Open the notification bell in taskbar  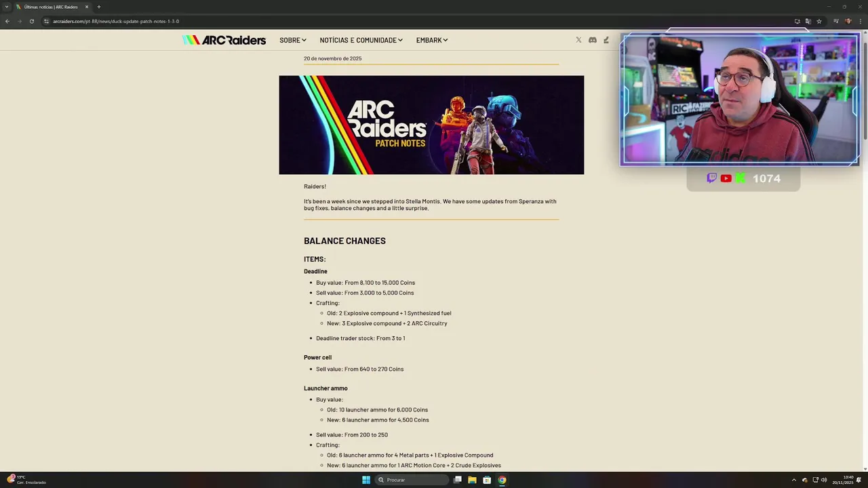[859, 480]
